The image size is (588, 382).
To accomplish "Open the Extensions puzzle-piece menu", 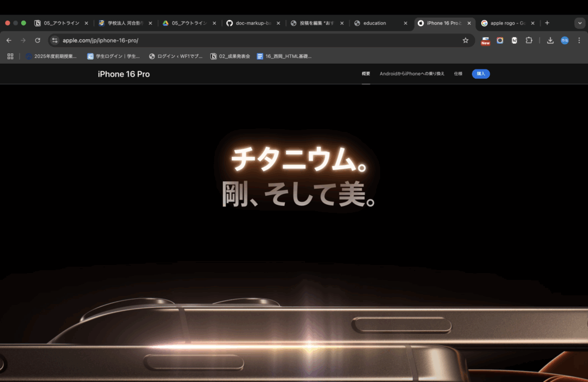I will coord(529,41).
